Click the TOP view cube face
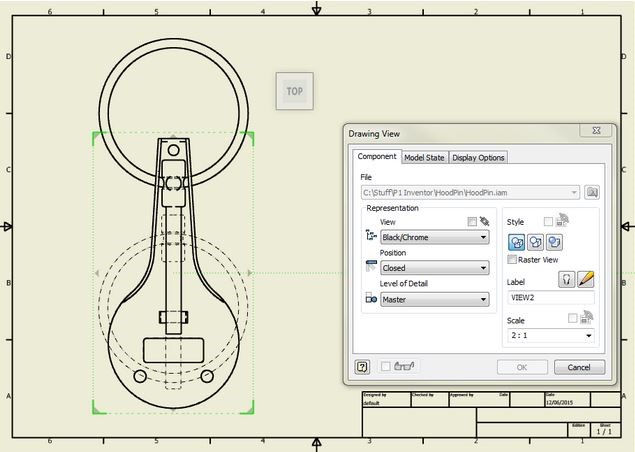The image size is (635, 452). coord(295,91)
